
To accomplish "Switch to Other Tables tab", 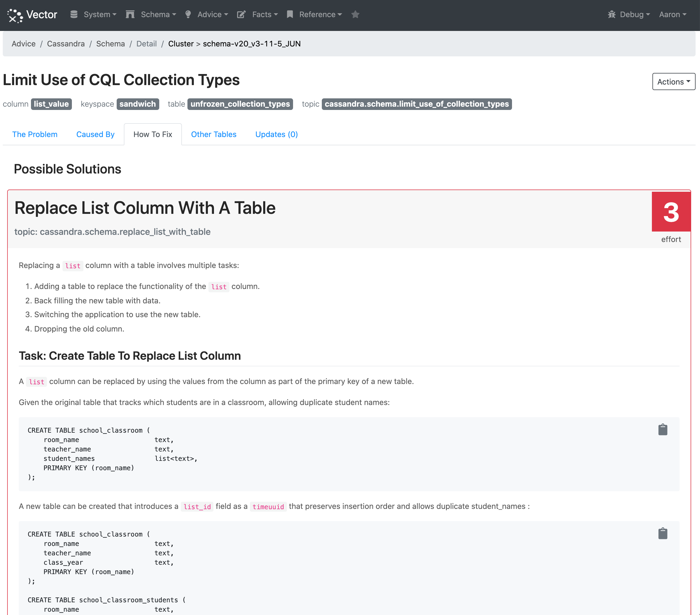I will [x=213, y=134].
